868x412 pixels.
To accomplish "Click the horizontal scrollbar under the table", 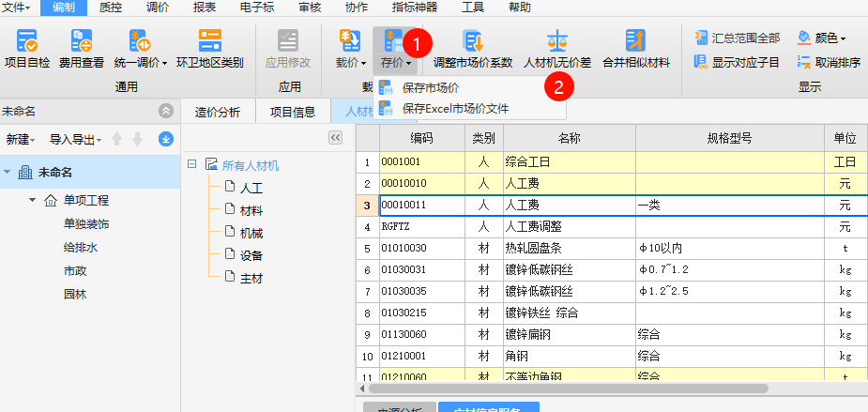I will [568, 389].
